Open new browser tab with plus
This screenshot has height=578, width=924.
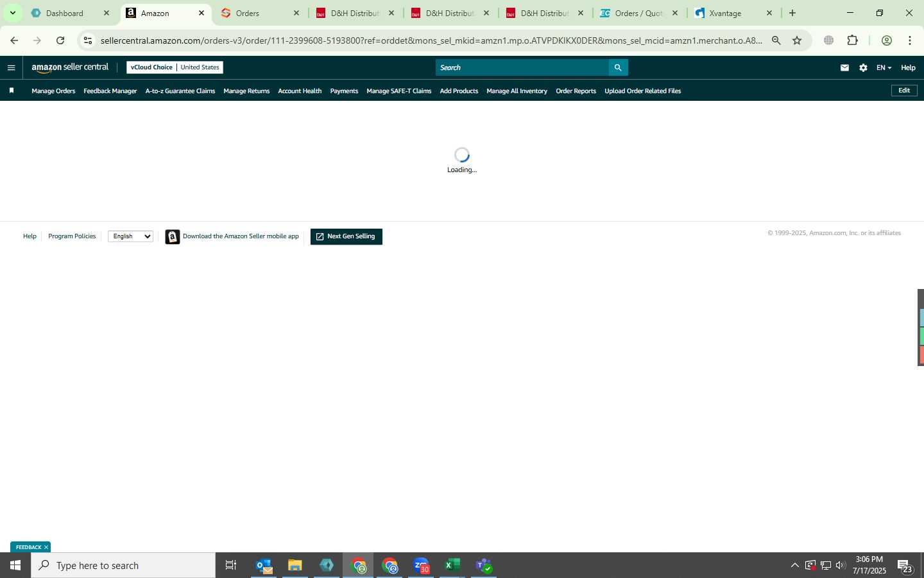(x=792, y=13)
